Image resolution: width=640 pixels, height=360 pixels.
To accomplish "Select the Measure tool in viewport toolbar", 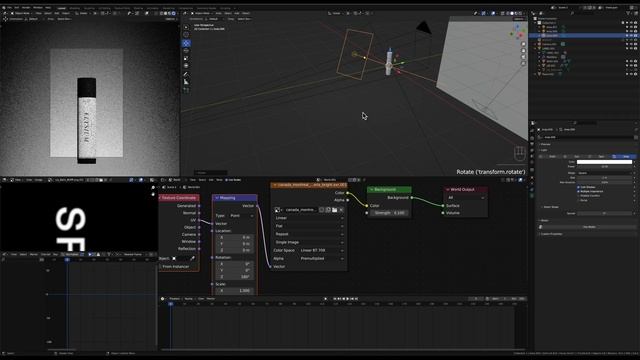I will 187,82.
